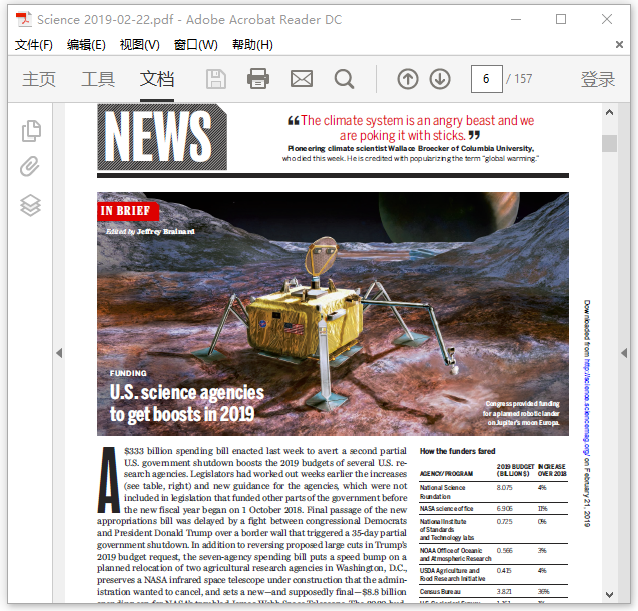Click the red climate system quote
This screenshot has height=611, width=638.
[411, 128]
